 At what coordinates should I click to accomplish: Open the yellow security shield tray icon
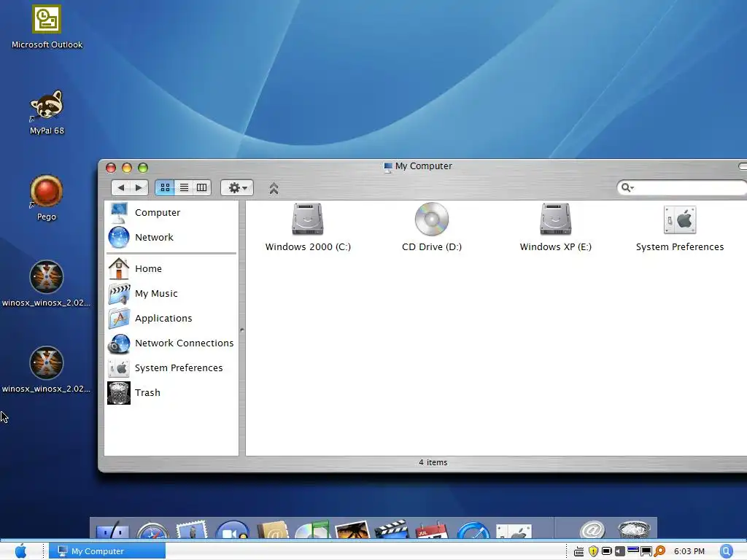[x=593, y=551]
